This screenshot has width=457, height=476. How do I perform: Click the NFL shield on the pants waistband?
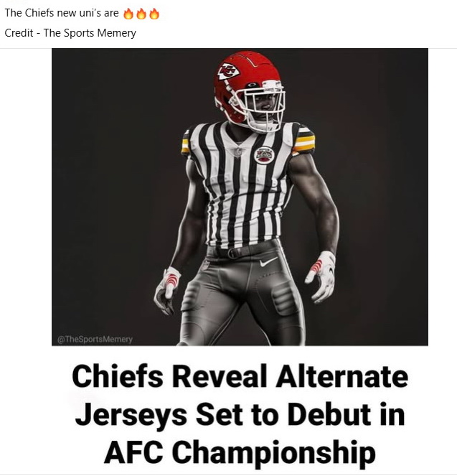tap(206, 265)
